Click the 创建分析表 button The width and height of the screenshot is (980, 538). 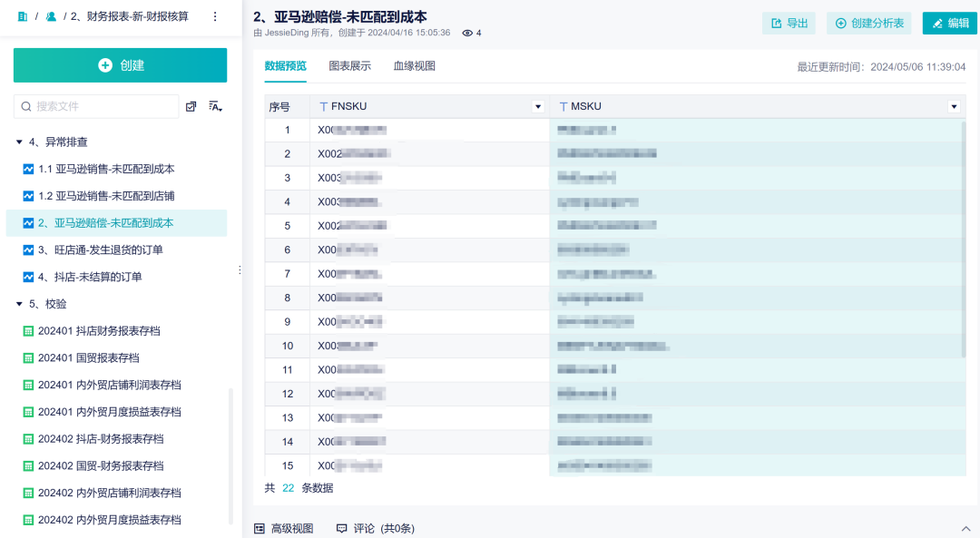tap(869, 23)
